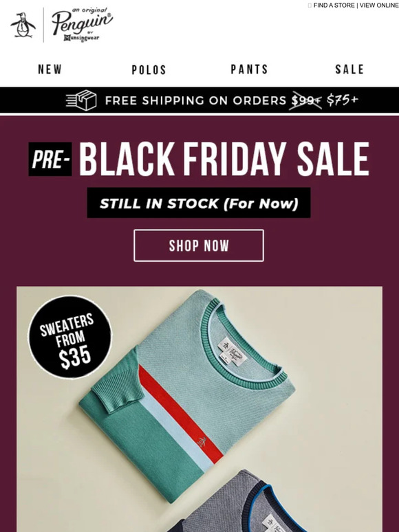Select the PANTS navigation item
The height and width of the screenshot is (532, 399).
[x=249, y=69]
